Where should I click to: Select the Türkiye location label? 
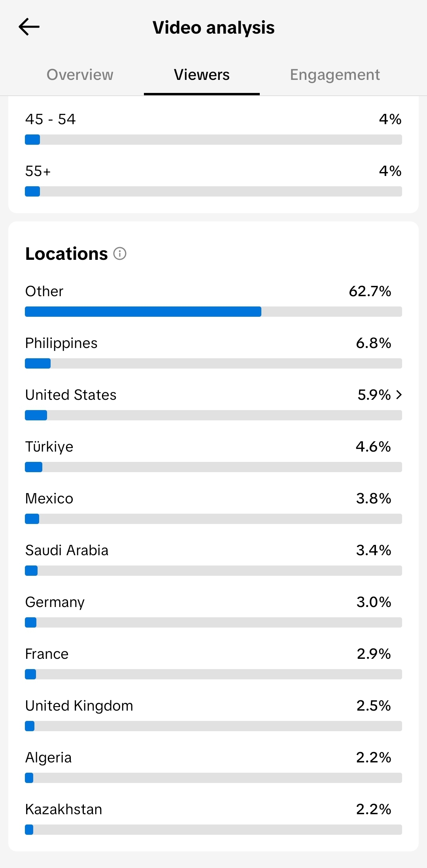[49, 447]
